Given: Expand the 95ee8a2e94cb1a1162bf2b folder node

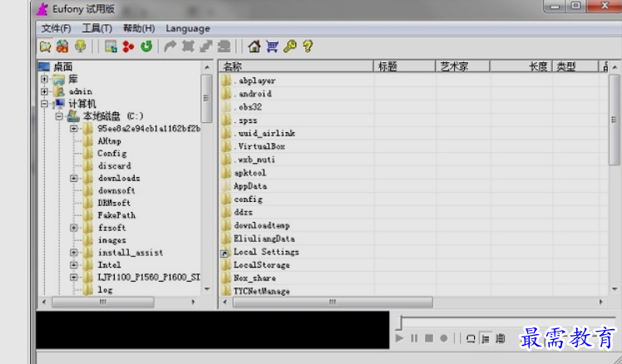Looking at the screenshot, I should pos(73,129).
